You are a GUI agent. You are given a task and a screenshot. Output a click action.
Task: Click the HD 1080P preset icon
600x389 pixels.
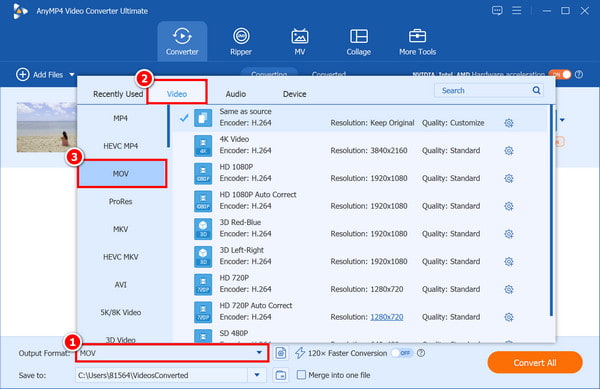[x=203, y=173]
